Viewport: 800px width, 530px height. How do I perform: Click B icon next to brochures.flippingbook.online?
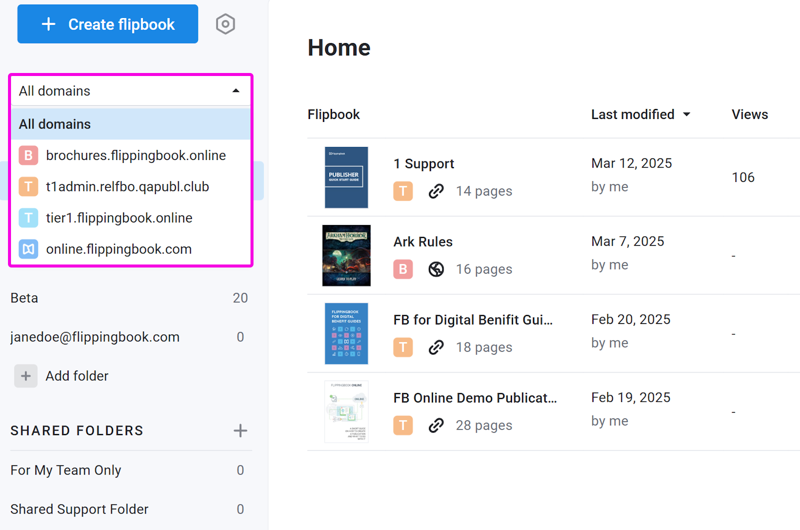(29, 155)
